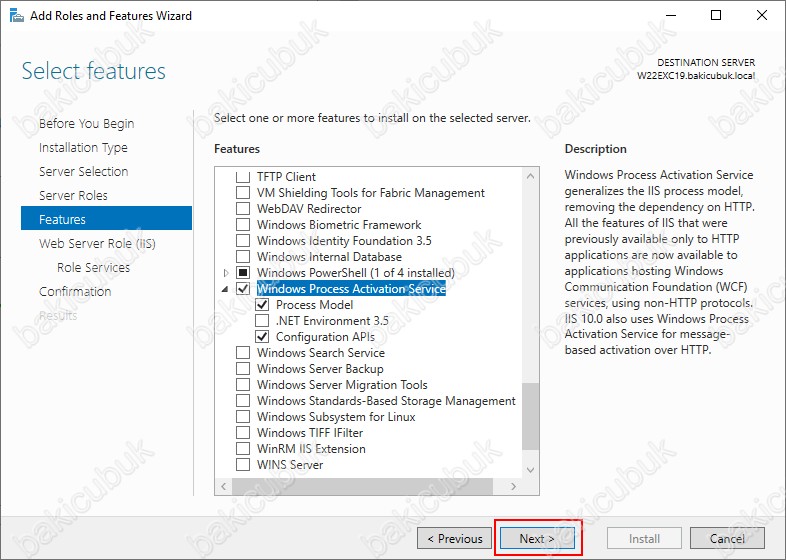Check Windows Subsystem for Linux
This screenshot has width=786, height=560.
coord(243,417)
